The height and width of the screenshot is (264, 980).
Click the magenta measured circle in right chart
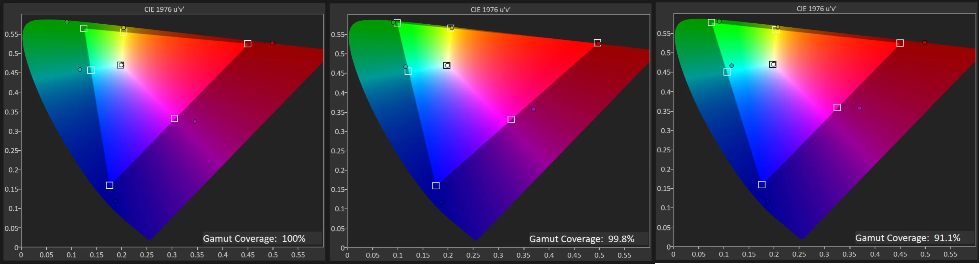pyautogui.click(x=859, y=108)
